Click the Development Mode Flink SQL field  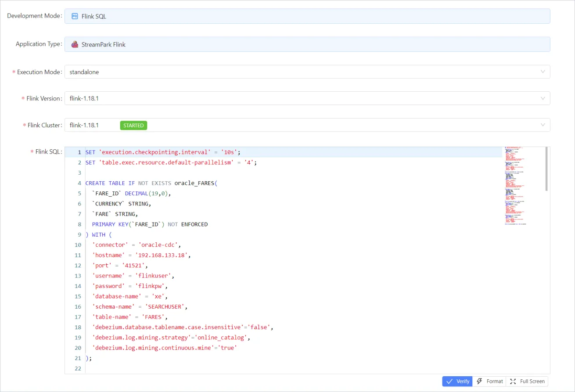tap(307, 16)
